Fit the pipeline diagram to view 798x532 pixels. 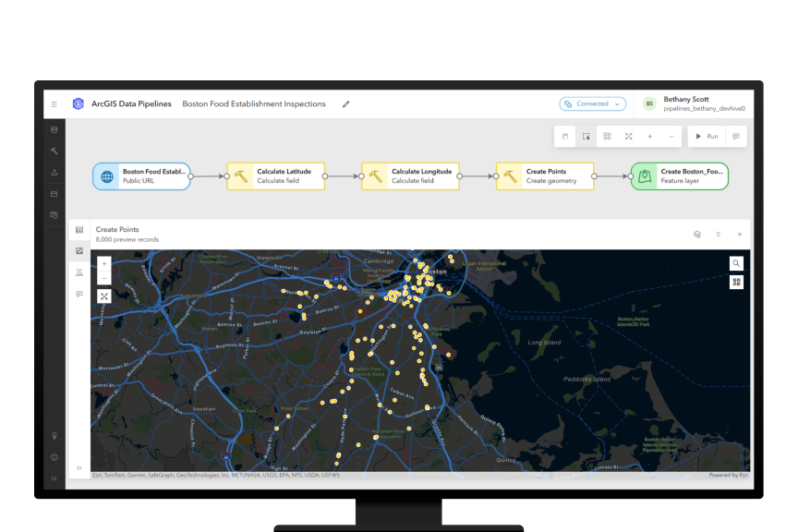coord(628,136)
